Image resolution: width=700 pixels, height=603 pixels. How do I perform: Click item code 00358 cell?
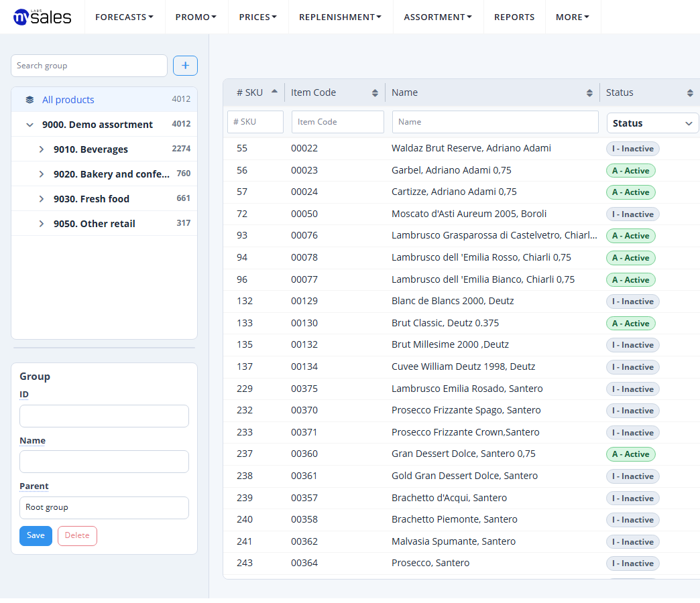pyautogui.click(x=304, y=520)
